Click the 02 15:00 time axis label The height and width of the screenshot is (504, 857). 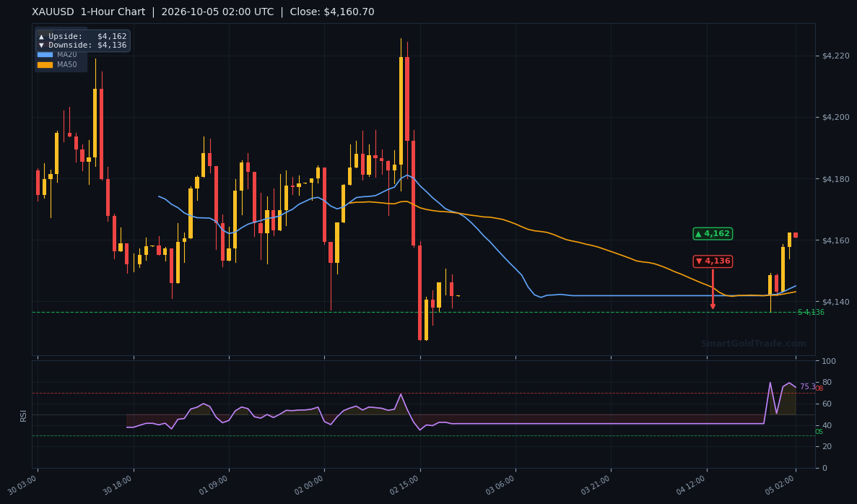tap(405, 485)
